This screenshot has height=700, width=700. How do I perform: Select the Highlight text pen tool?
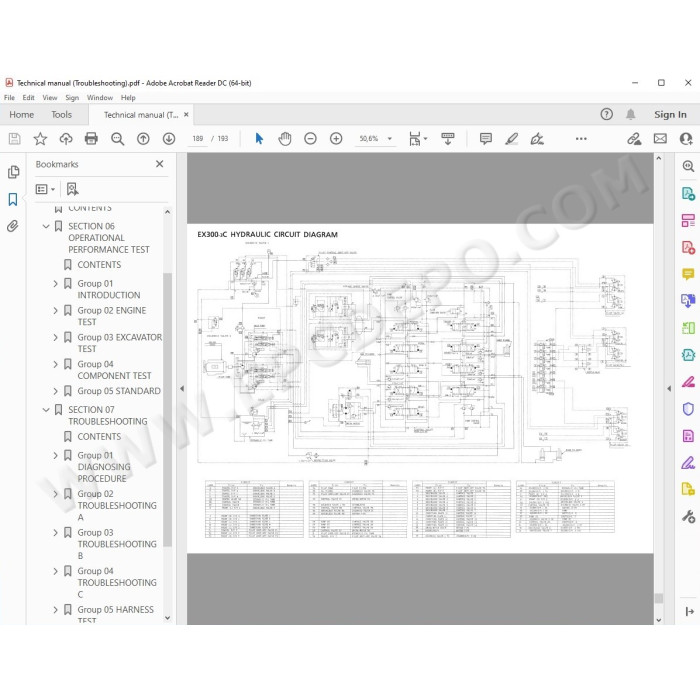pos(512,139)
